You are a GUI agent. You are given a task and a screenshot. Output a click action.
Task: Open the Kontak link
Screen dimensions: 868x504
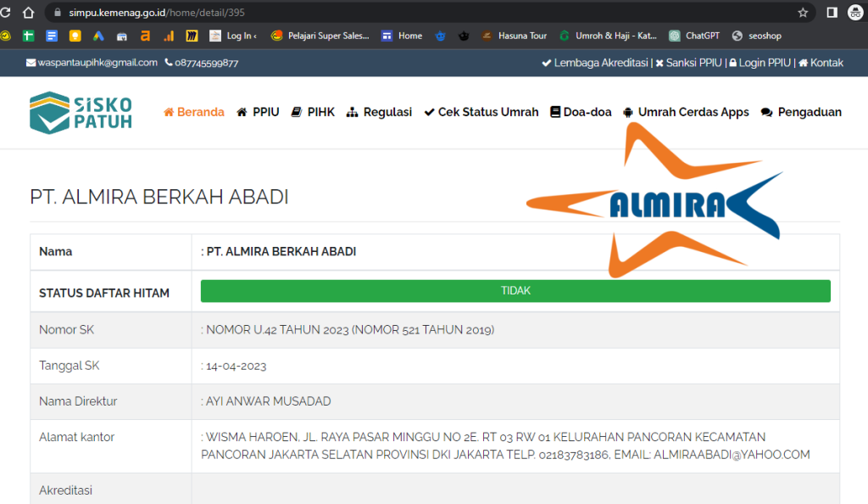pyautogui.click(x=821, y=63)
